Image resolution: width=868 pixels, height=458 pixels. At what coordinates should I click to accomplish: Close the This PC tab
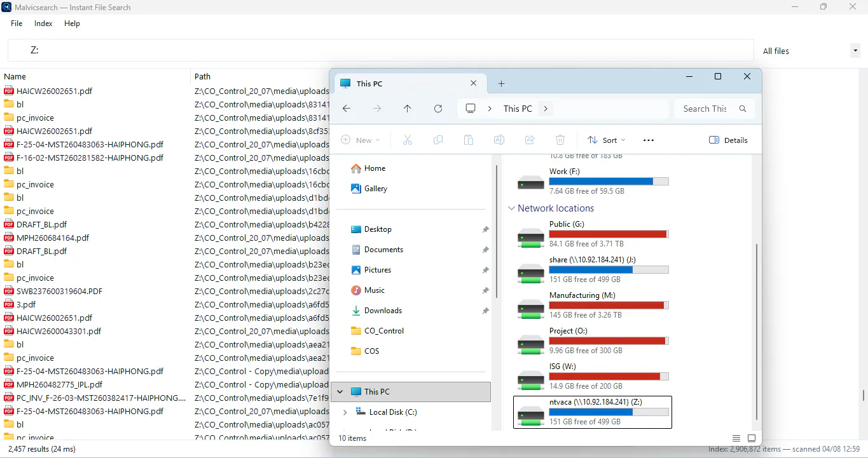click(474, 83)
